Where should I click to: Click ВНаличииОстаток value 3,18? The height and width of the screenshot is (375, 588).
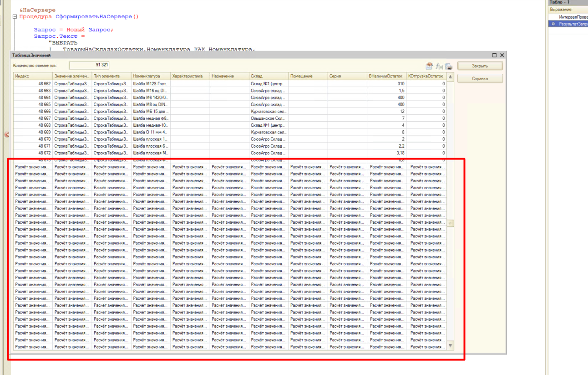click(387, 153)
